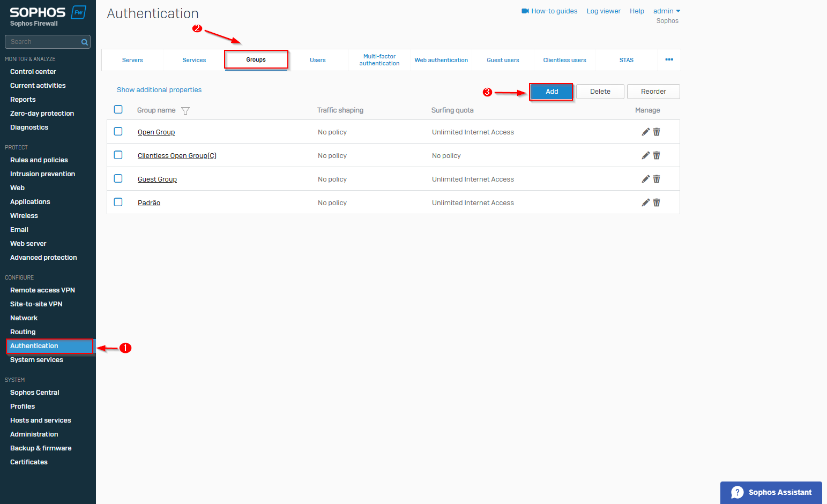Click the Delete button
Image resolution: width=827 pixels, height=504 pixels.
(x=600, y=92)
